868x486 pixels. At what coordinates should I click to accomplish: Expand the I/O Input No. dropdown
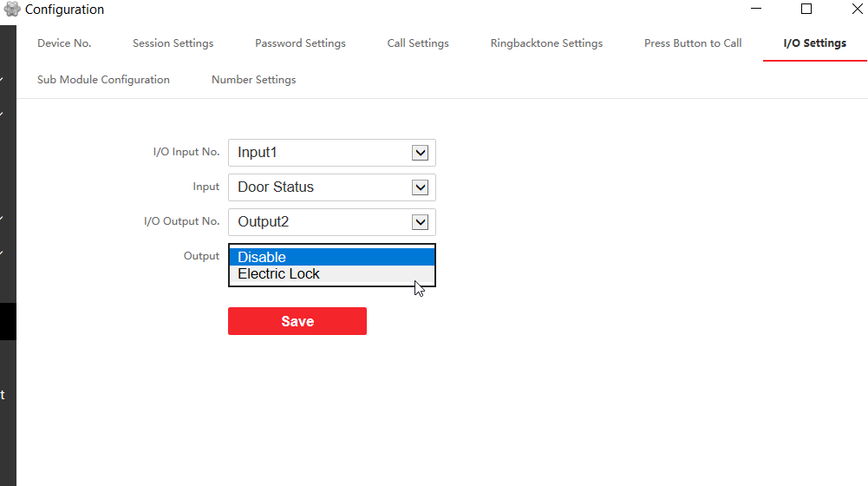point(420,153)
